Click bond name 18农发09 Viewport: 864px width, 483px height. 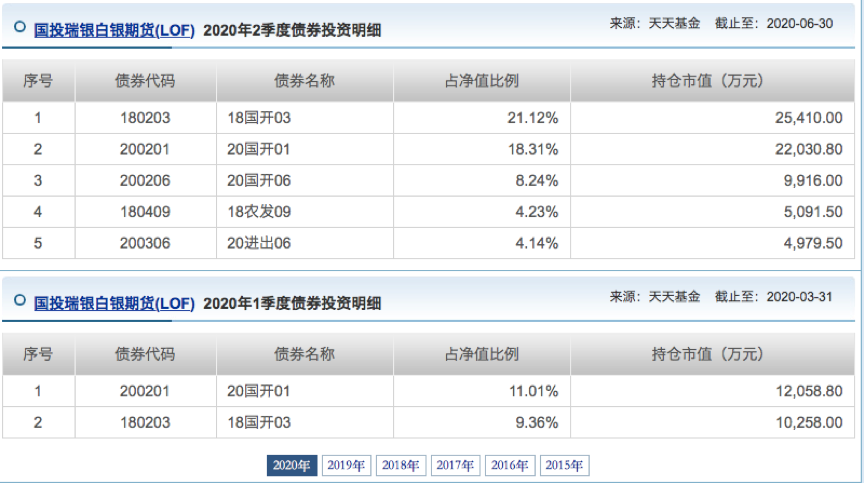[259, 212]
